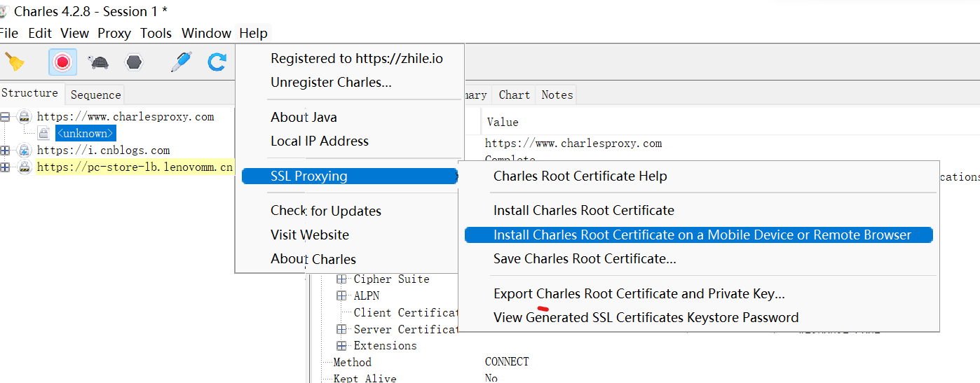The image size is (980, 383).
Task: Click the pen Compose icon
Action: pos(181,62)
